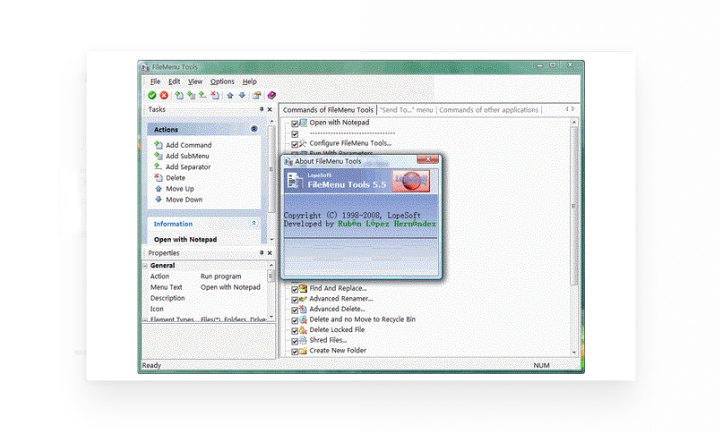This screenshot has width=720, height=432.
Task: Uncheck the Shred Files checkbox
Action: coord(295,341)
